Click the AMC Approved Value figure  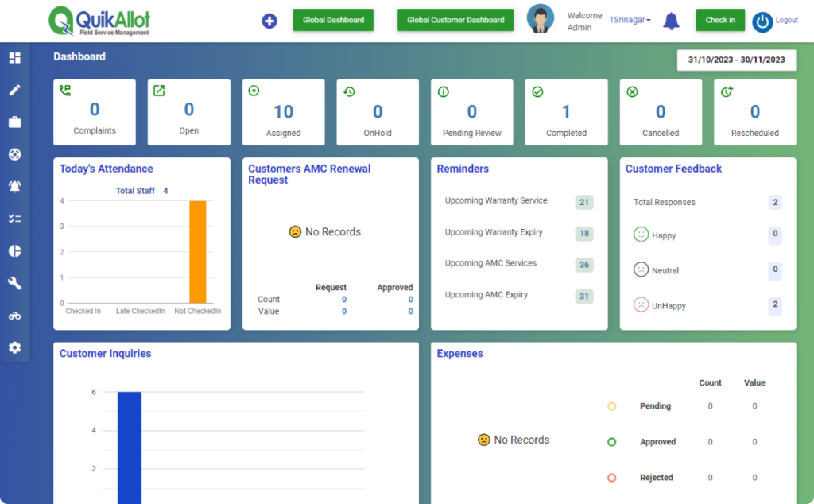(410, 312)
